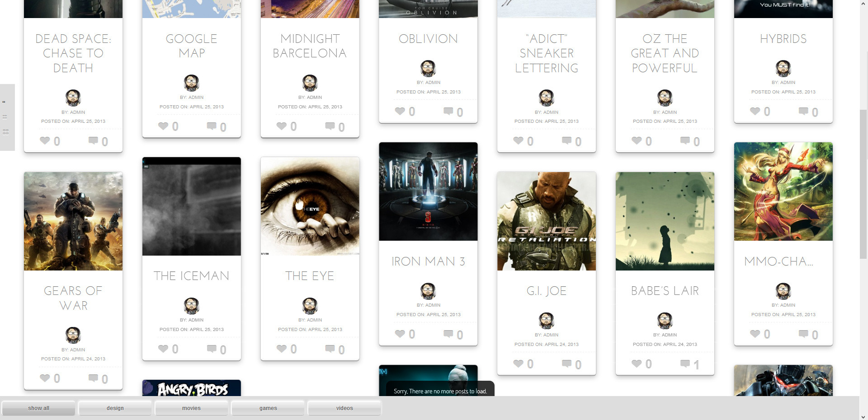Click comment bubble on Google Map card

(x=212, y=126)
